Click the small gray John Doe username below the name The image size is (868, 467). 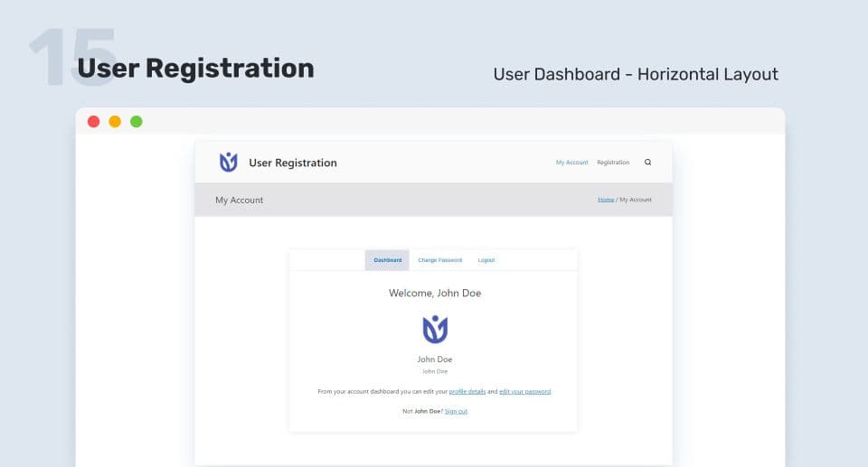tap(435, 371)
